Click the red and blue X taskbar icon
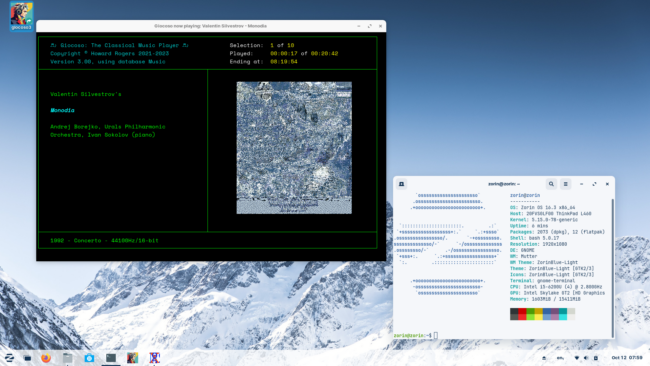The height and width of the screenshot is (366, 650). click(154, 358)
